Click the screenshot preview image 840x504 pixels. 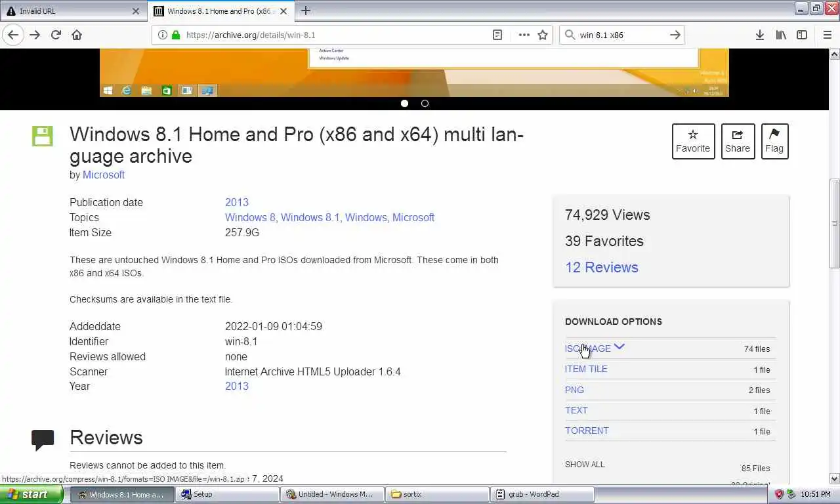click(x=414, y=72)
